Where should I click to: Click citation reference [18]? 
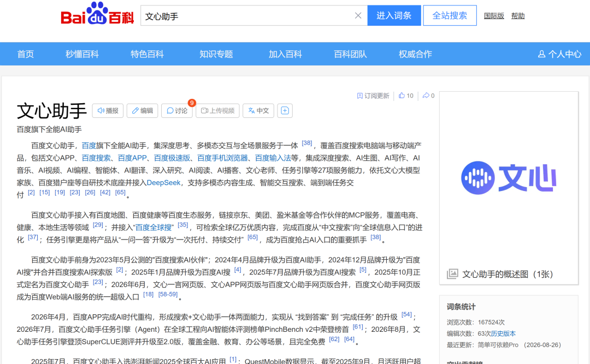[148, 295]
